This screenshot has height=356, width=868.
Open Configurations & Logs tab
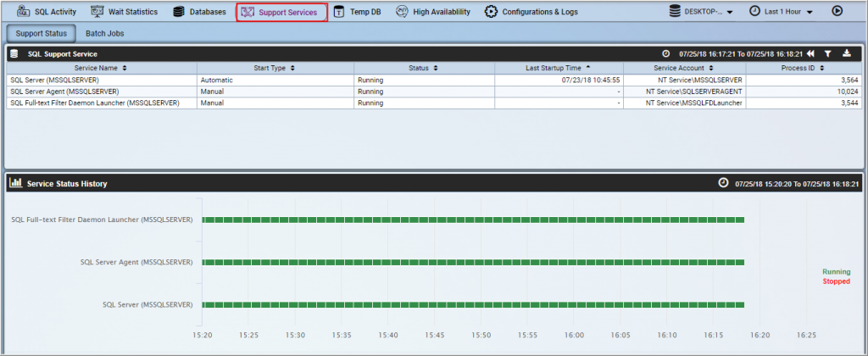[x=531, y=12]
